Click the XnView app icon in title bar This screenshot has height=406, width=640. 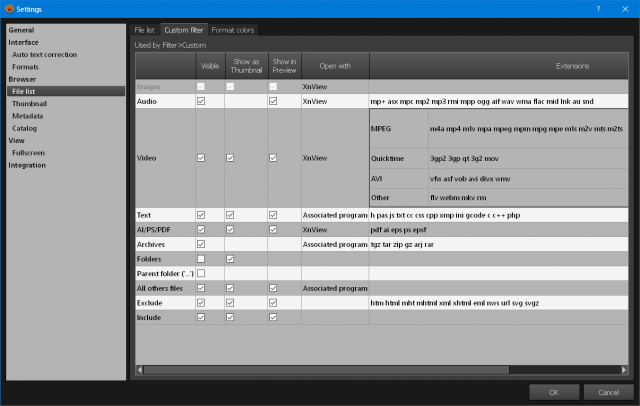(9, 9)
